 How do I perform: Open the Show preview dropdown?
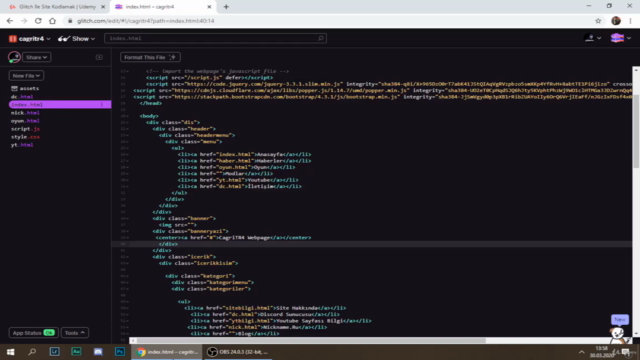76,39
